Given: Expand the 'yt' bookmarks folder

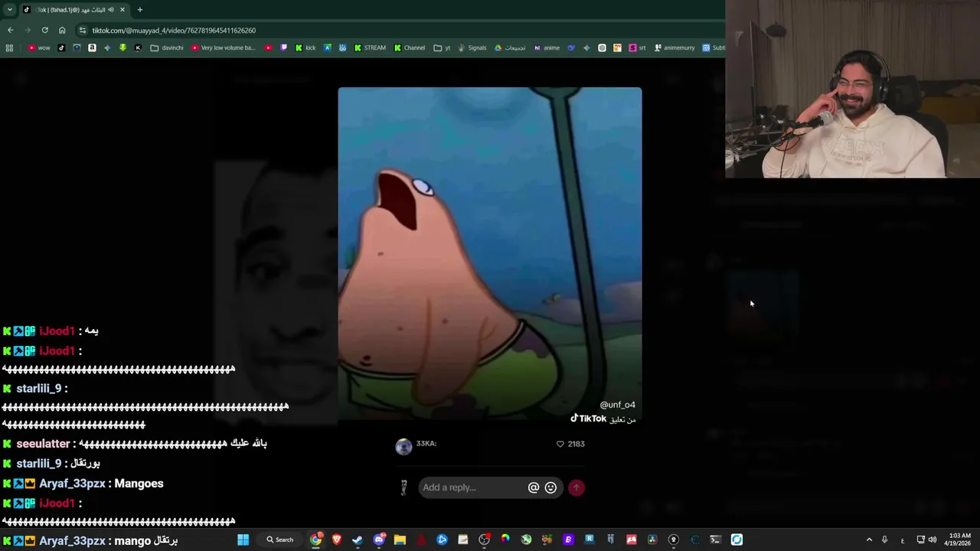Looking at the screenshot, I should (x=442, y=47).
